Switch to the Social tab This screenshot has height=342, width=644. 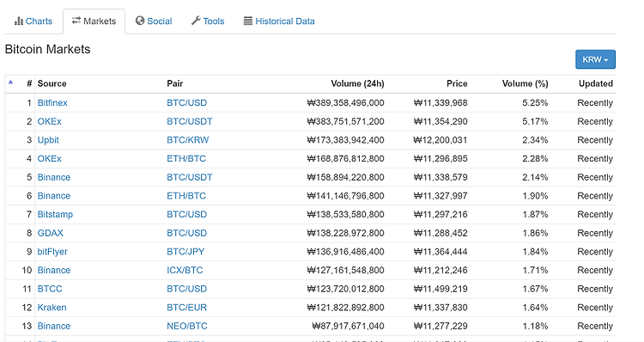pyautogui.click(x=154, y=21)
